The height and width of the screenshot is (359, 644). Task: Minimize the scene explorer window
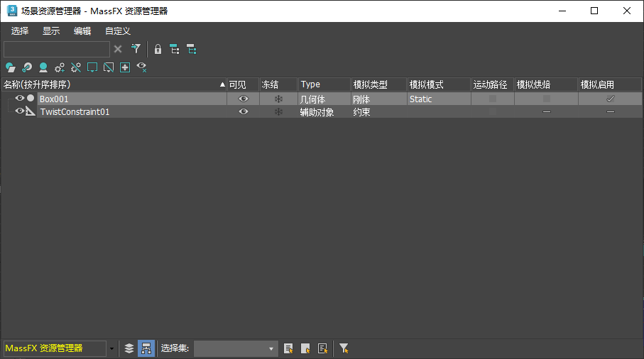(562, 11)
